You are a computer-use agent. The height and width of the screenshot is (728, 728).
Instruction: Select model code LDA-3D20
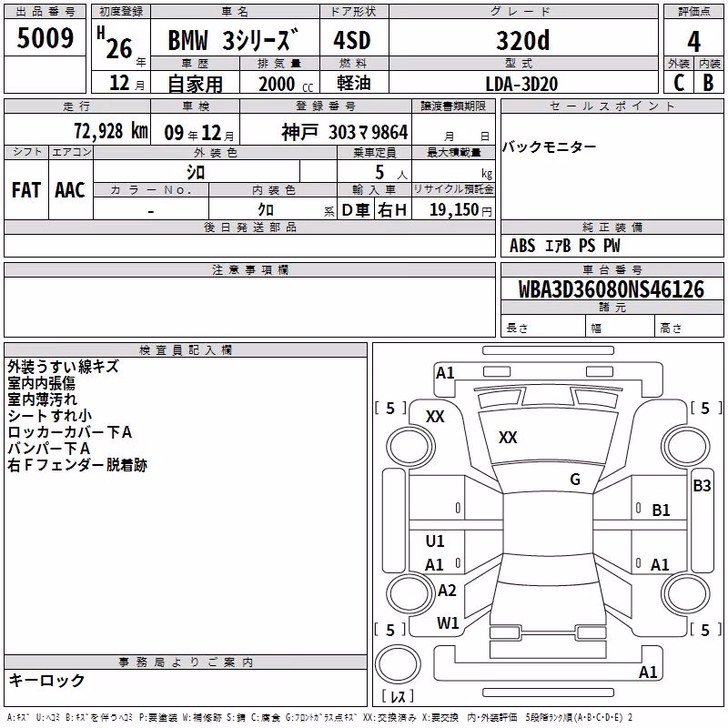521,84
